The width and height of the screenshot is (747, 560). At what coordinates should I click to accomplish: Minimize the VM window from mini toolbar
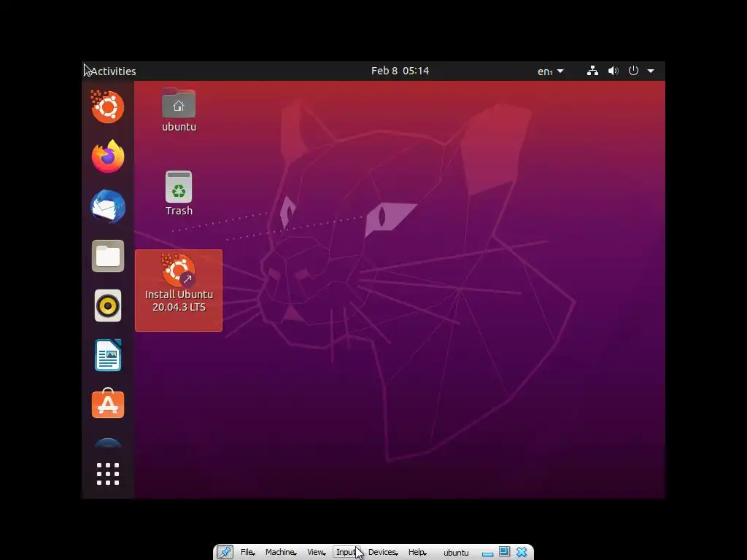click(487, 553)
